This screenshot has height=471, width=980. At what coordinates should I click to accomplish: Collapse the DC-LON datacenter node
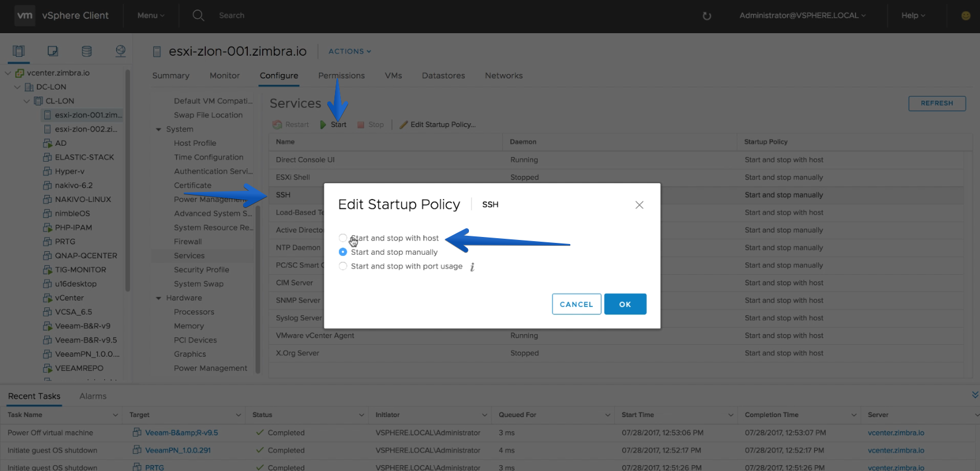[17, 87]
